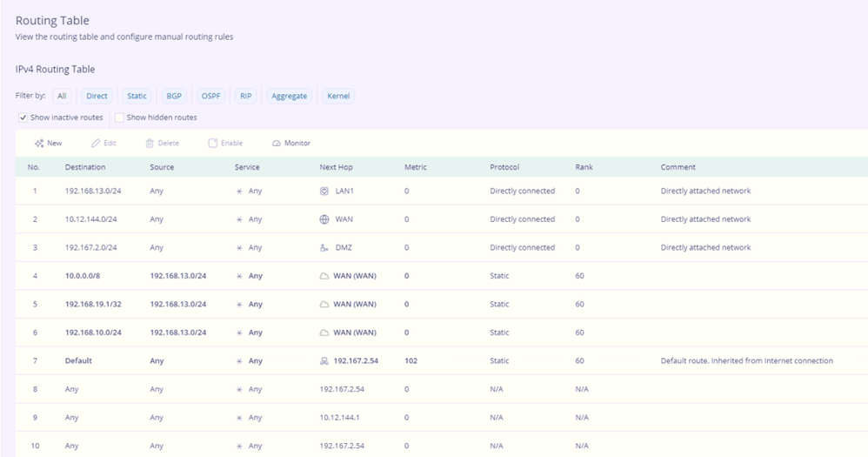
Task: Select the Kernel filter
Action: tap(338, 96)
